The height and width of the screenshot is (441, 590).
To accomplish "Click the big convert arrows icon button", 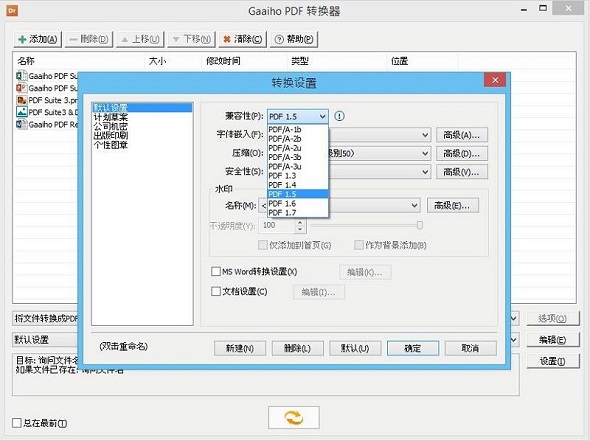I will pyautogui.click(x=294, y=417).
